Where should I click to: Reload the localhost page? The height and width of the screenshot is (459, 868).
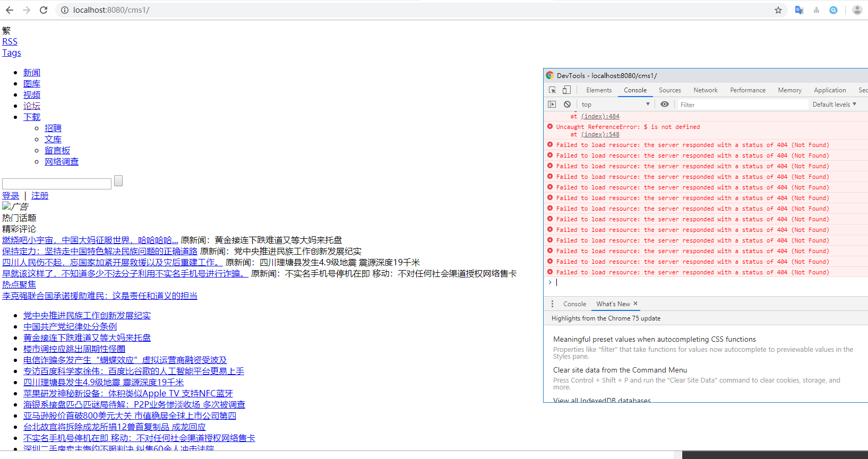tap(44, 10)
